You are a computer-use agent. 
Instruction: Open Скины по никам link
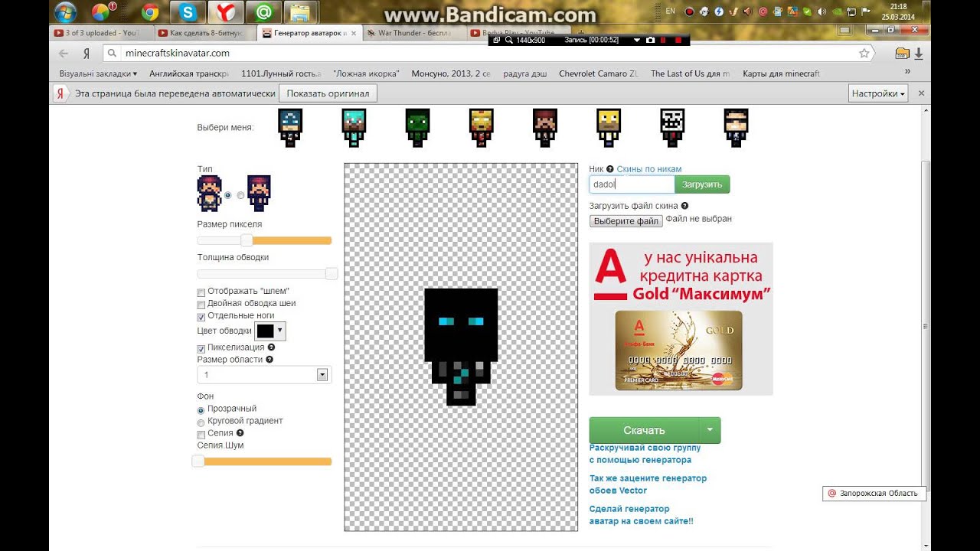[648, 169]
